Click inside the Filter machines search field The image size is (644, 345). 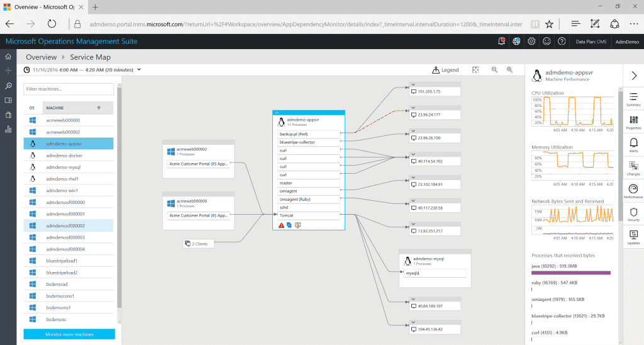(x=69, y=89)
